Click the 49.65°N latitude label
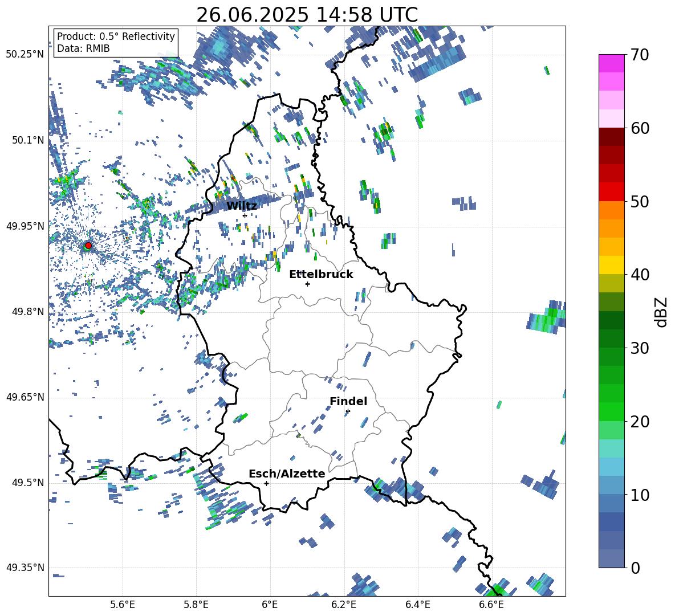 tap(25, 397)
